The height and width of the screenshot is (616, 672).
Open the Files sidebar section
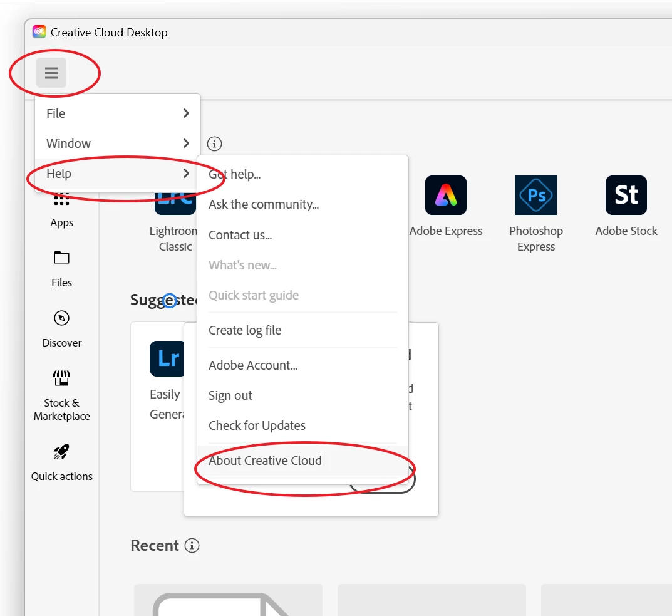(x=62, y=270)
